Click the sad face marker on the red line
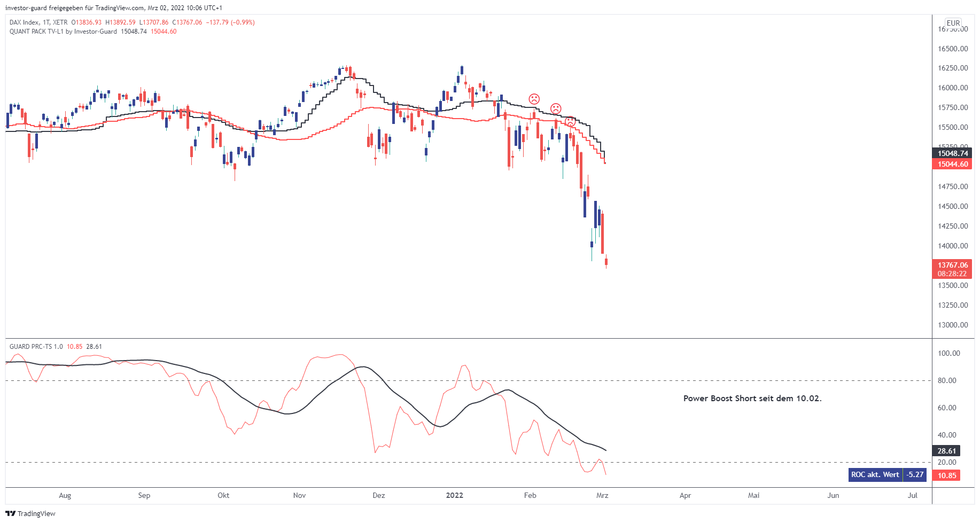980x523 pixels. (x=570, y=121)
